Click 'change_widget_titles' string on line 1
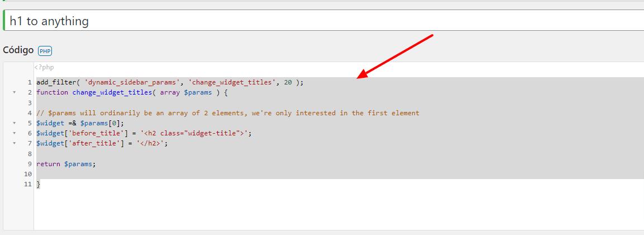This screenshot has height=235, width=644. click(232, 82)
